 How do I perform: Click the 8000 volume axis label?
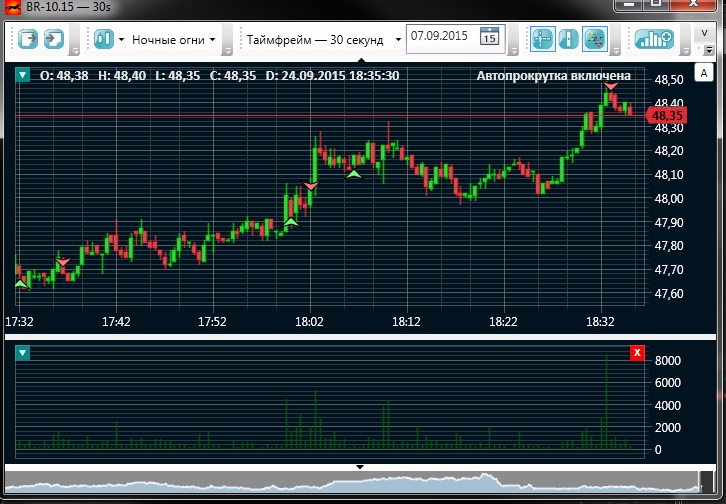(x=668, y=361)
